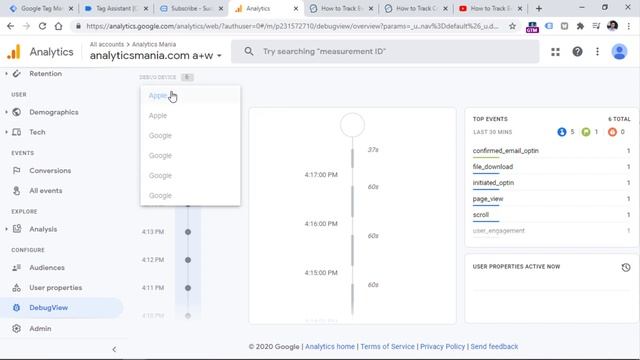
Task: Click the Google Analytics logo icon
Action: pyautogui.click(x=14, y=52)
